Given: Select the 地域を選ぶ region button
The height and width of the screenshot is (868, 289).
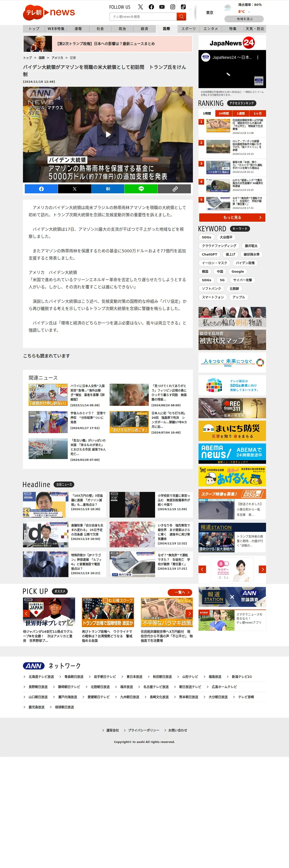Looking at the screenshot, I should point(244,19).
